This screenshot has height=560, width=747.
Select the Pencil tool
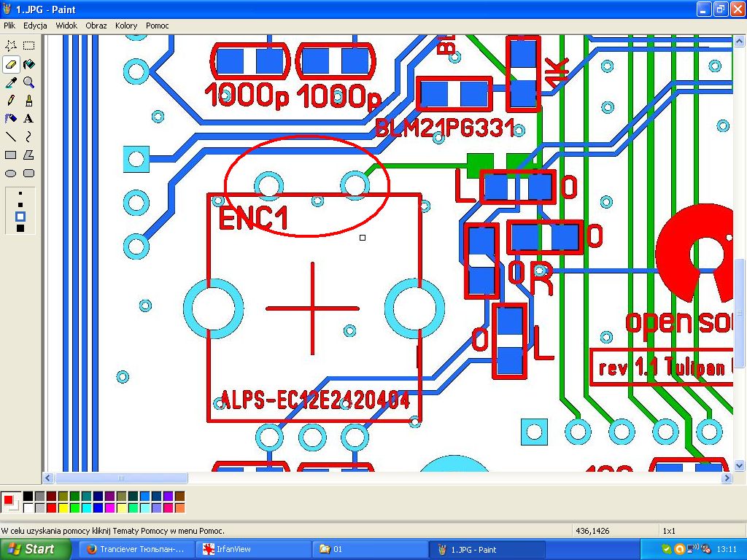[11, 101]
